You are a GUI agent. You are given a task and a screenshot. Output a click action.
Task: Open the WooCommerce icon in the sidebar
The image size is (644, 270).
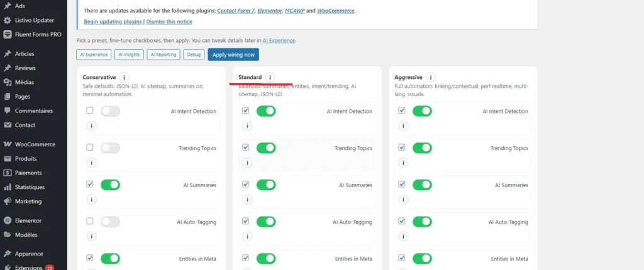[x=8, y=144]
